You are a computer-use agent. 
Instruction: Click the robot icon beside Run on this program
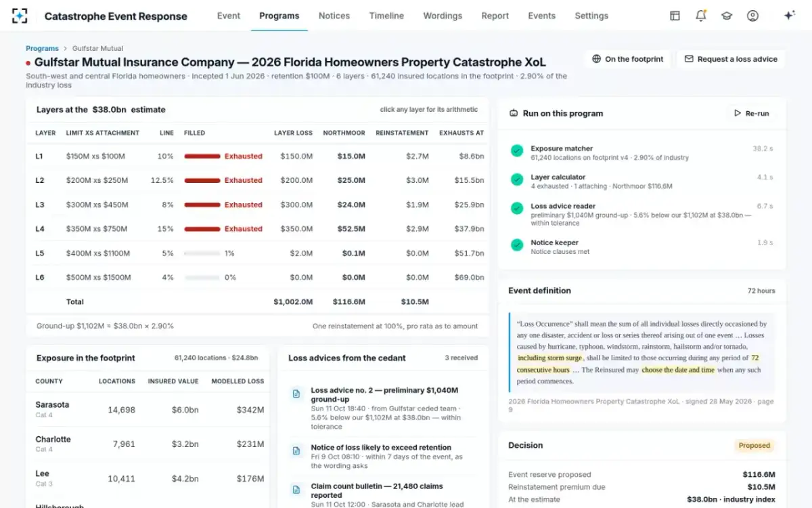pos(514,113)
